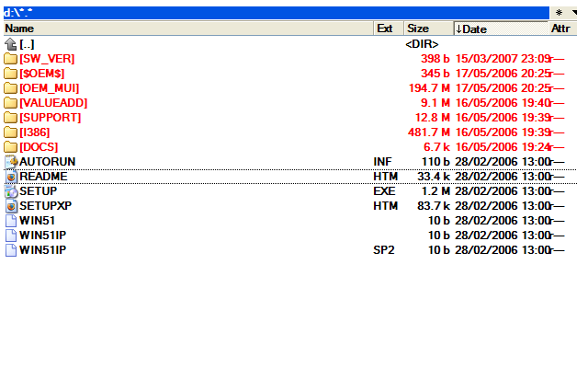The image size is (588, 368).
Task: Sort by the Attr column header
Action: click(562, 29)
